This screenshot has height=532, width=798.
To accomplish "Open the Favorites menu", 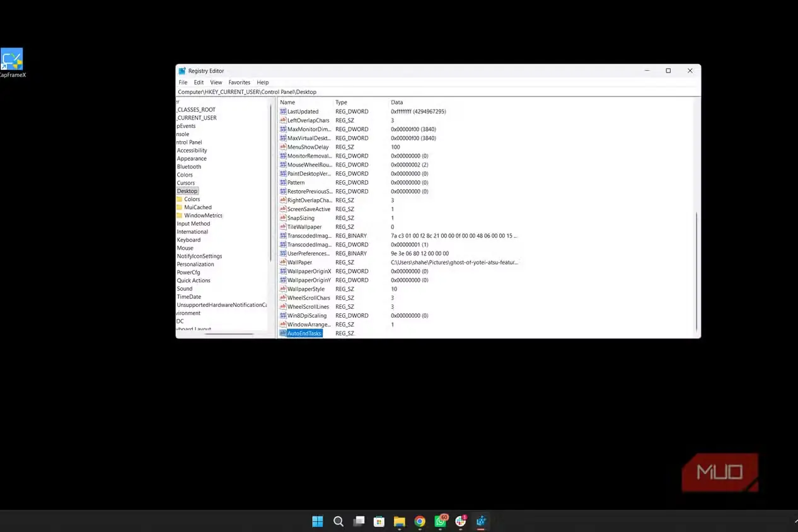I will click(239, 83).
